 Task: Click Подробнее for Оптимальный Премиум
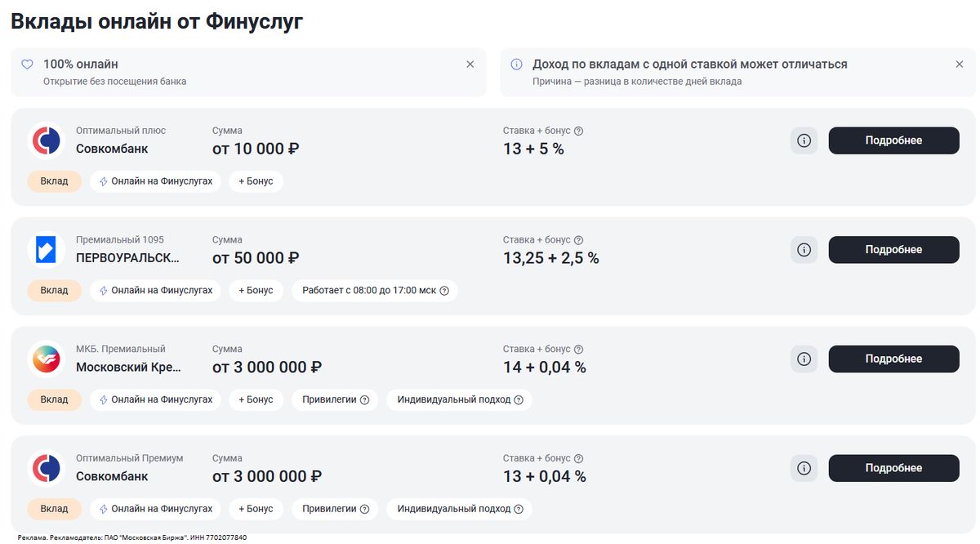click(x=893, y=468)
